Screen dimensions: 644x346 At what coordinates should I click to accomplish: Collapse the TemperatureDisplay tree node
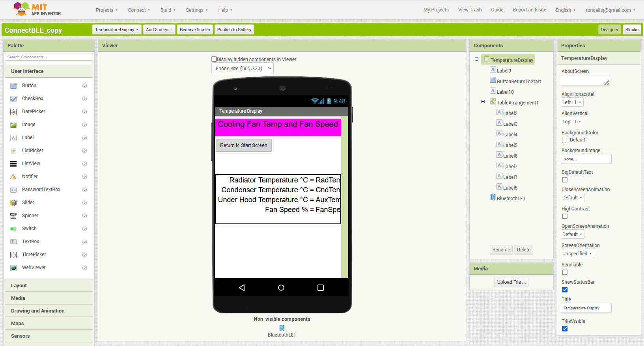tap(476, 59)
